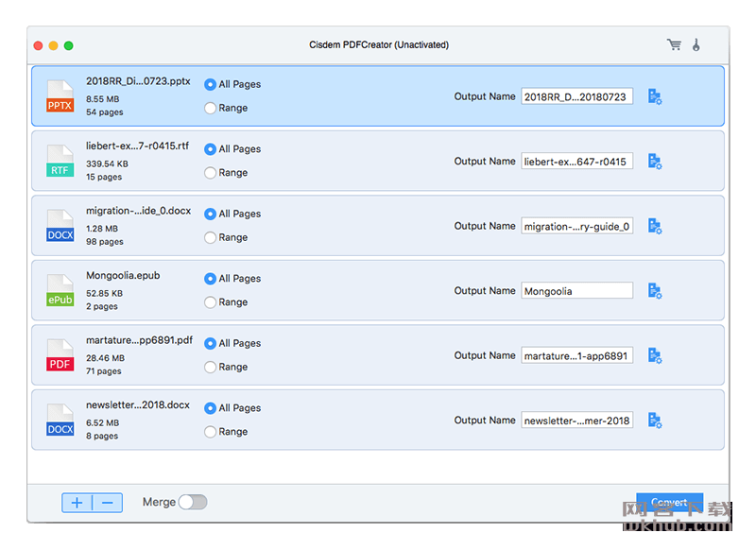756x550 pixels.
Task: Start conversion with Convert button
Action: pyautogui.click(x=669, y=503)
